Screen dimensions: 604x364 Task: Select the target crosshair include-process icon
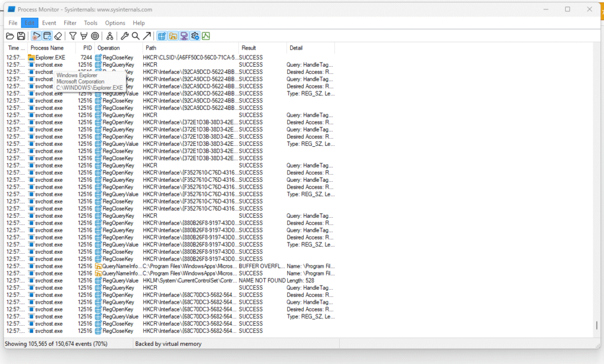[95, 36]
